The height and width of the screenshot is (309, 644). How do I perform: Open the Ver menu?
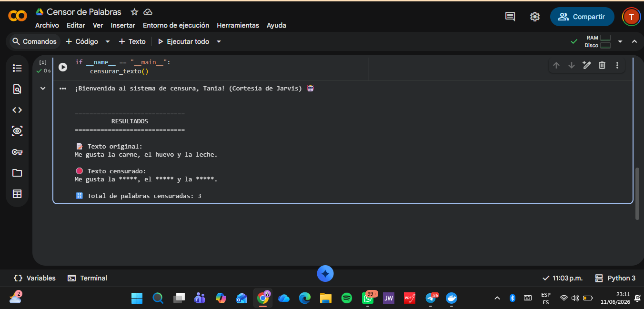pos(98,25)
